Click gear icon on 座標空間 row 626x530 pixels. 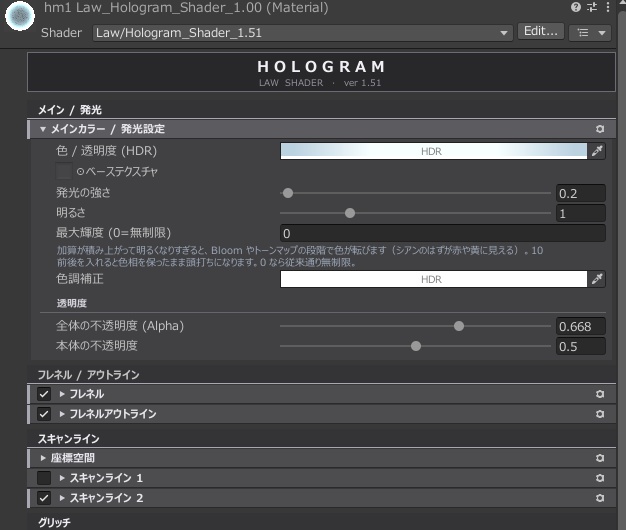pyautogui.click(x=600, y=458)
